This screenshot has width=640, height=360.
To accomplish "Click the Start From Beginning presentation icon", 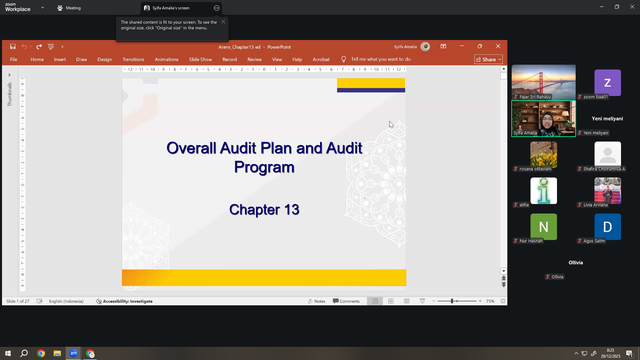I will click(x=51, y=47).
